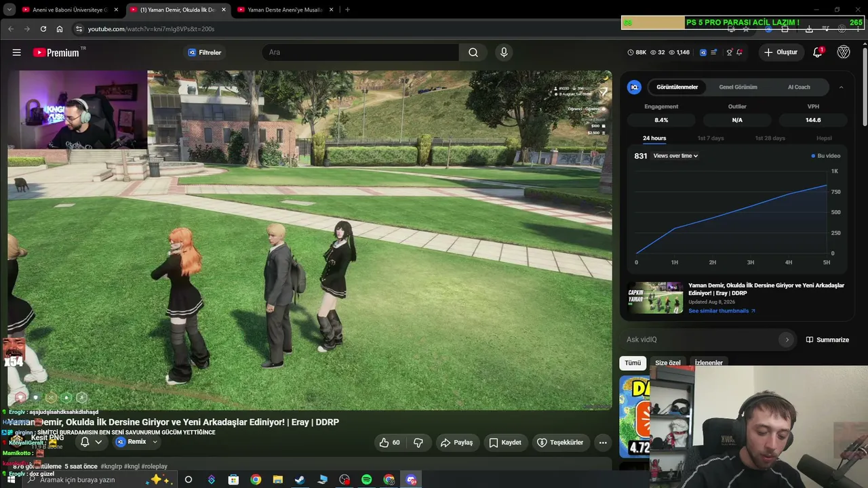Click the Teşekkürler button
This screenshot has height=488, width=868.
(560, 443)
